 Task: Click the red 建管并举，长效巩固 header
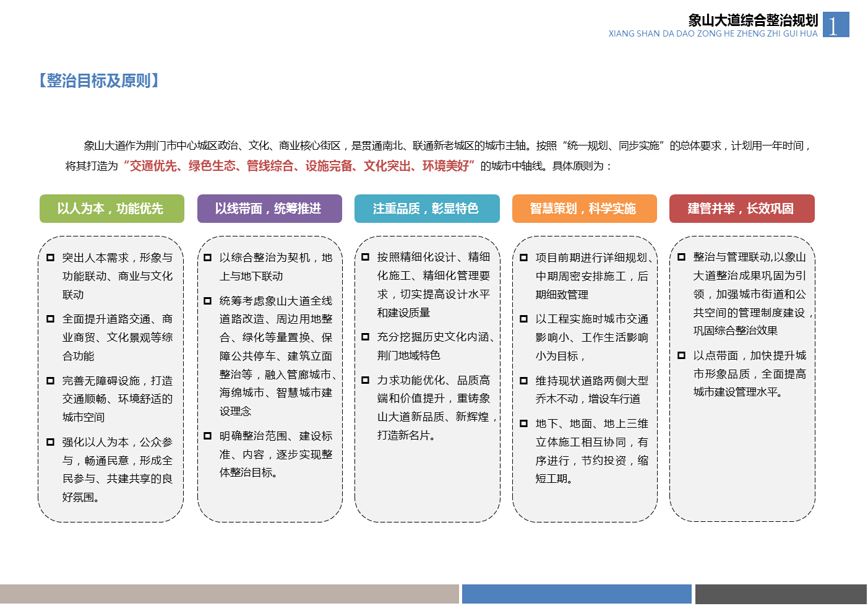pyautogui.click(x=742, y=209)
